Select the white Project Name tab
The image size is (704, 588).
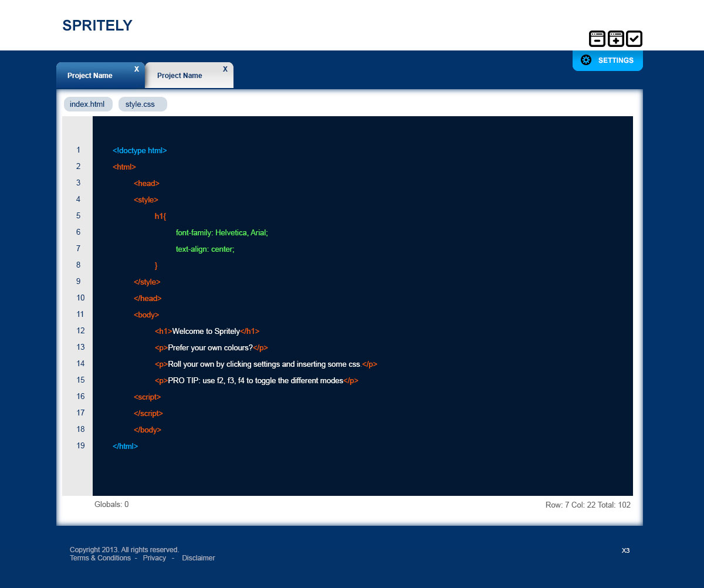[189, 75]
